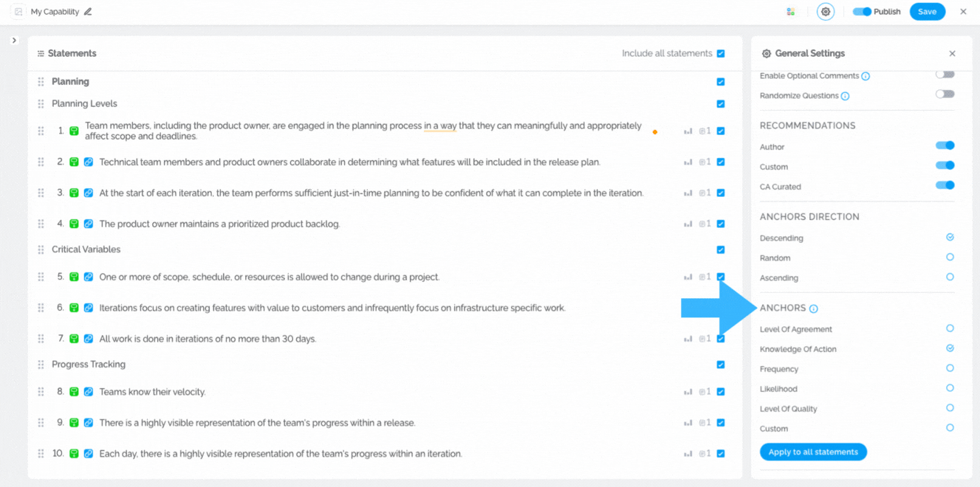
Task: Click the pencil icon beside My Capability
Action: pyautogui.click(x=88, y=12)
